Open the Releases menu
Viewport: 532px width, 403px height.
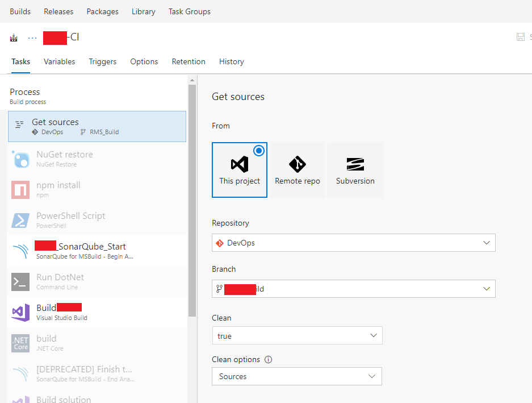[58, 11]
